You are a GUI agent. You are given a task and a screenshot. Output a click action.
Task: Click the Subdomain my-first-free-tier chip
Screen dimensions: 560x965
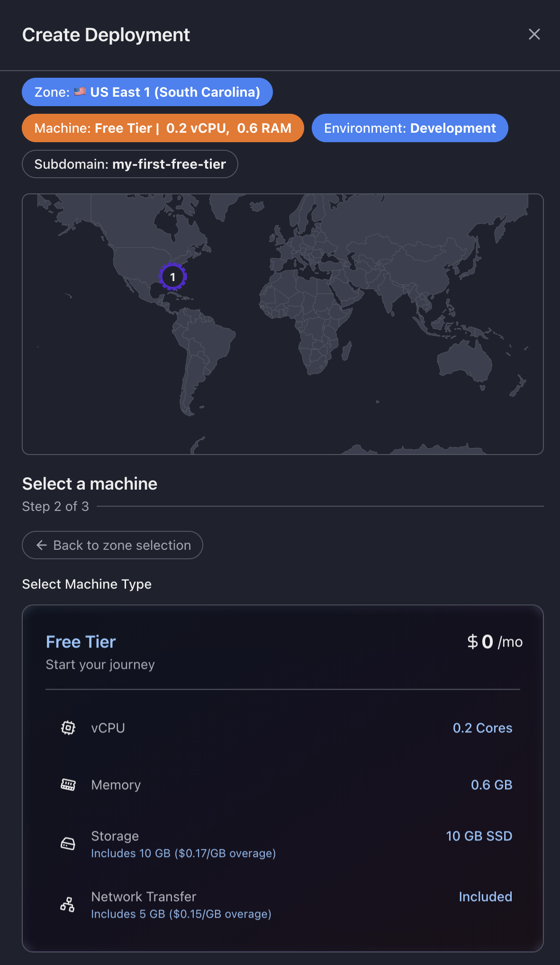[130, 164]
